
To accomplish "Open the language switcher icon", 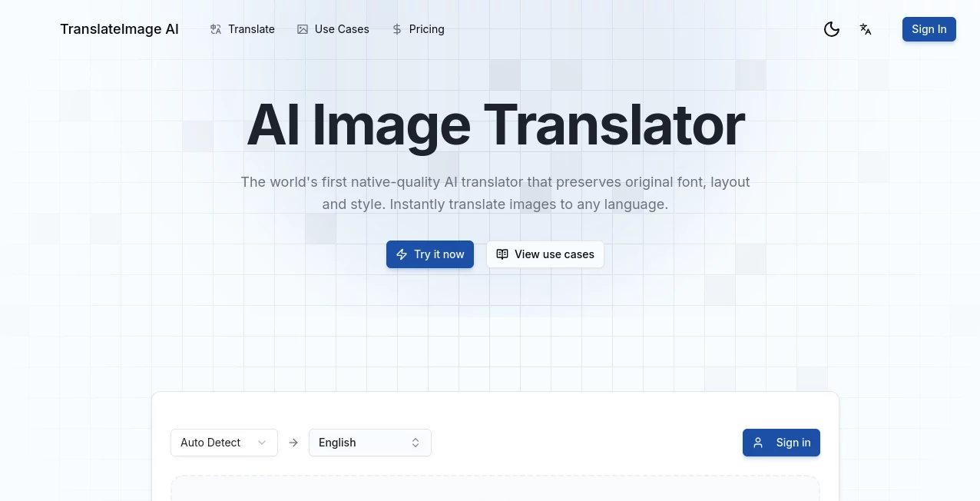I will point(866,29).
